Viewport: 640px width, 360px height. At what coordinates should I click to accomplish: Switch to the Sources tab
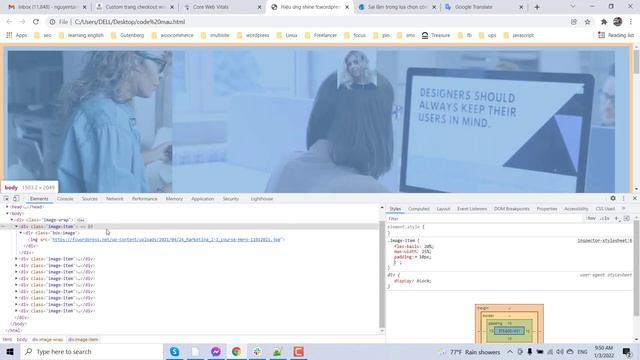[89, 199]
